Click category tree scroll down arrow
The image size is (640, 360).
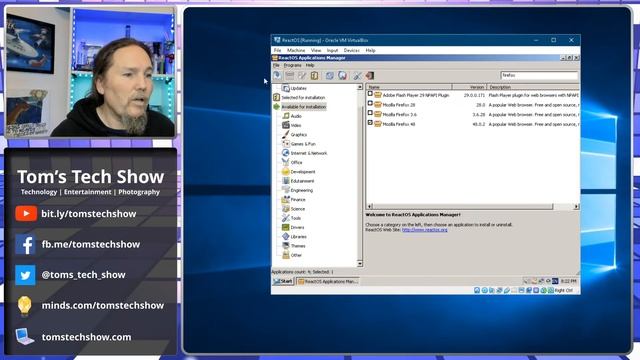pyautogui.click(x=360, y=264)
